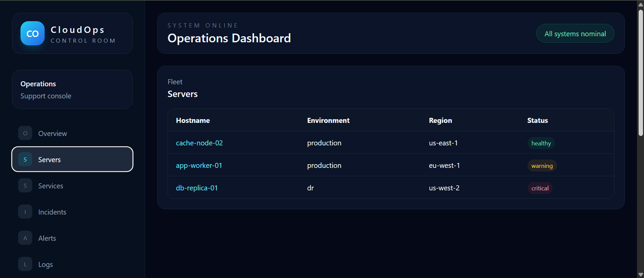
Task: Click the Overview 'O' sidebar icon
Action: tap(25, 133)
